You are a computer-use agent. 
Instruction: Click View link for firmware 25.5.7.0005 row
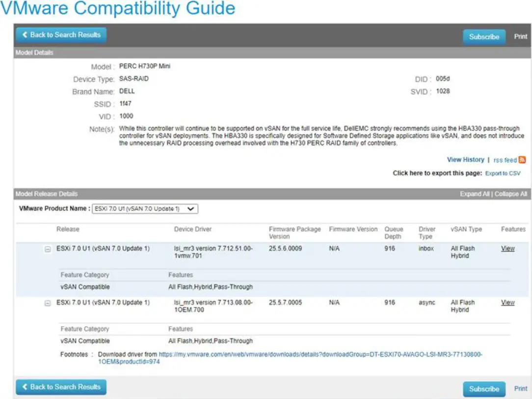507,303
